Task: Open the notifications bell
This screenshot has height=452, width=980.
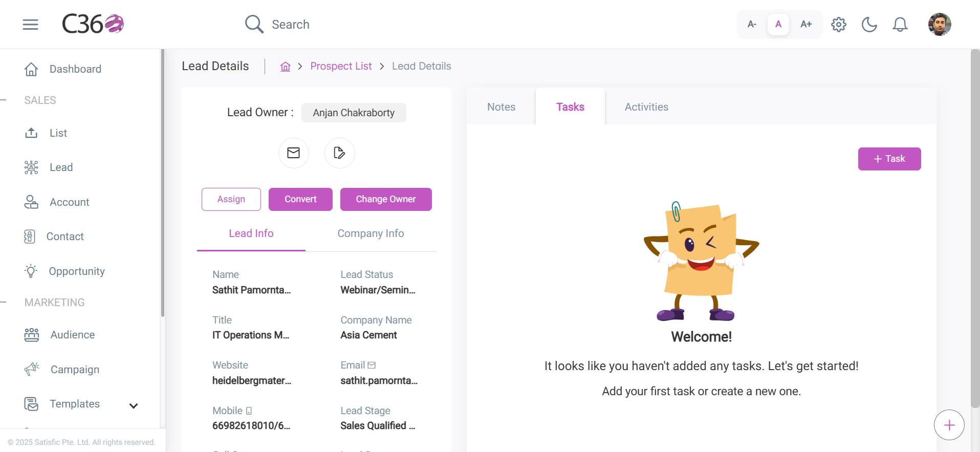Action: (x=900, y=24)
